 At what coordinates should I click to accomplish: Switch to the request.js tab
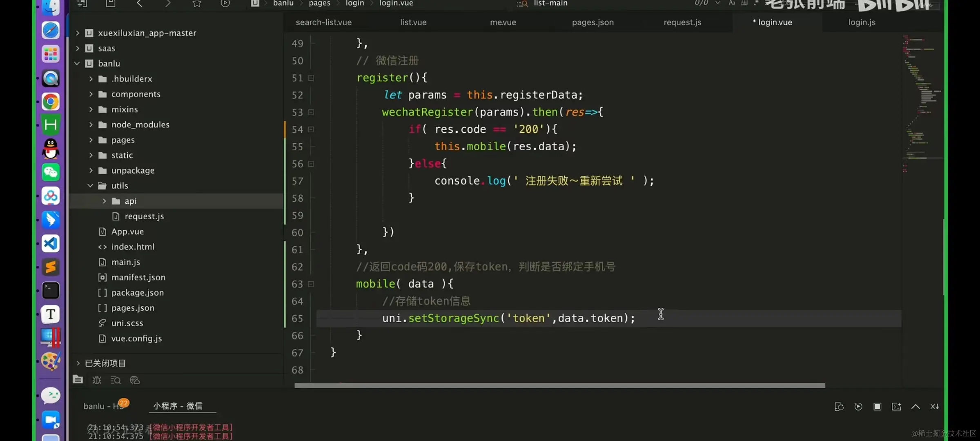[682, 22]
